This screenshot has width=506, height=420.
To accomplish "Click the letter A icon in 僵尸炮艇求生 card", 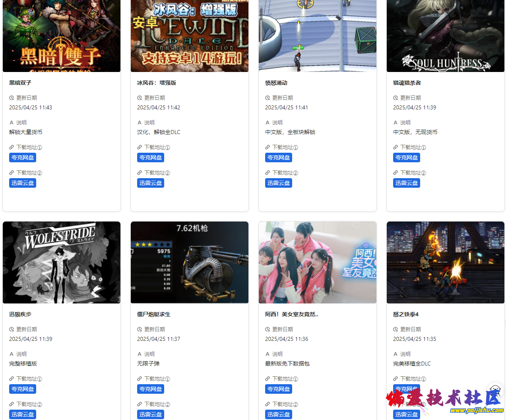I will pyautogui.click(x=140, y=354).
